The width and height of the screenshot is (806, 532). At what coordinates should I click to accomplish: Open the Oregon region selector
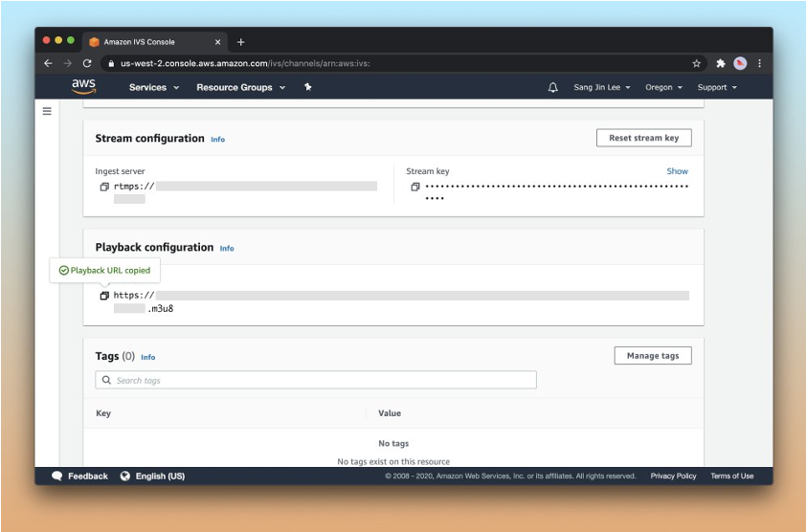(663, 87)
